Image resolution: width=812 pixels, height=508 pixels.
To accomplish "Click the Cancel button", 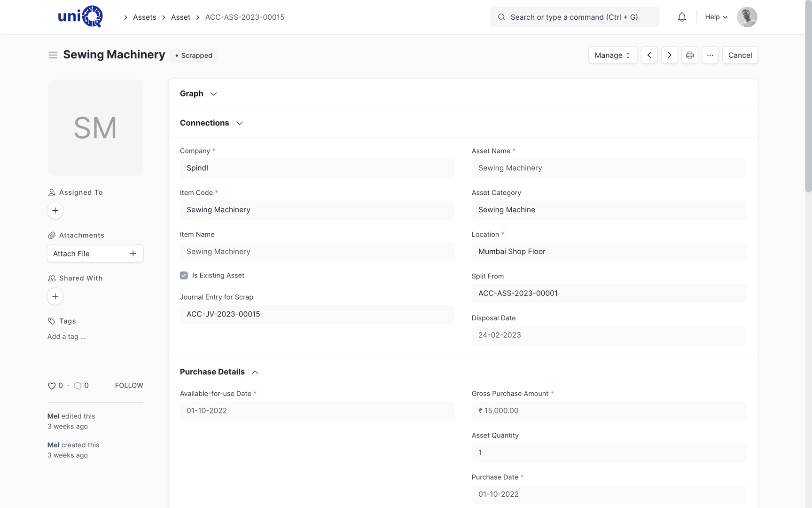I will pyautogui.click(x=740, y=55).
